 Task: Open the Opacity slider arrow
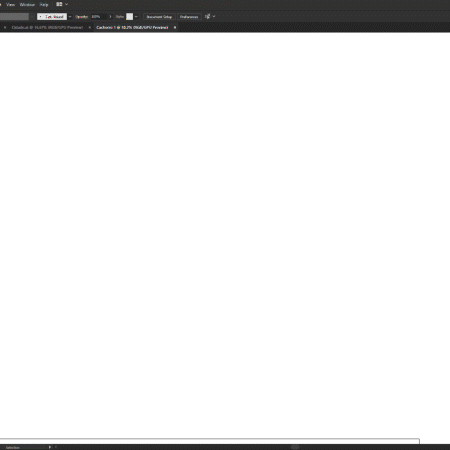point(110,17)
